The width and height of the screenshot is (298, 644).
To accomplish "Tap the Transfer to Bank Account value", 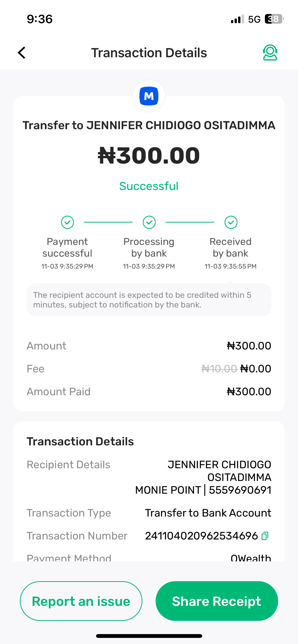I will (x=208, y=513).
